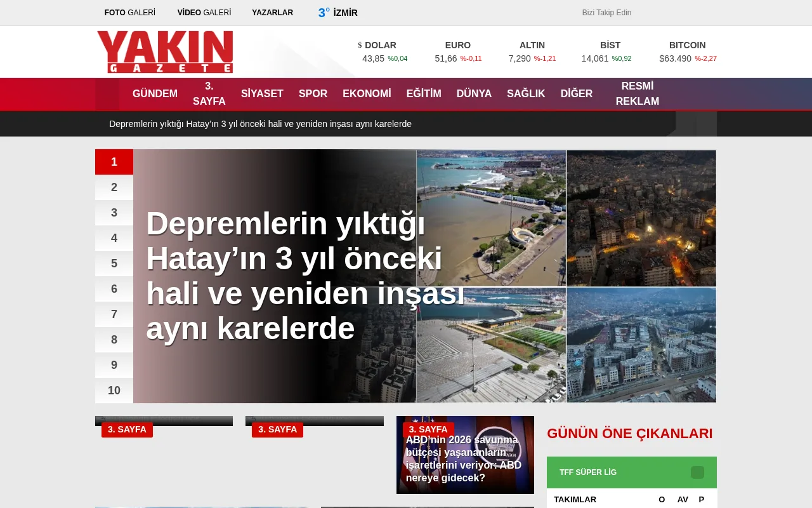Open the YAZARLAR page
Screen dimensions: 812x508
point(273,12)
